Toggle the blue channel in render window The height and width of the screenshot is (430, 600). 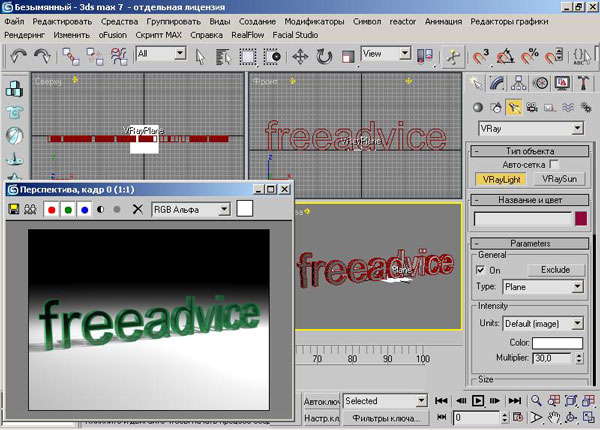85,209
